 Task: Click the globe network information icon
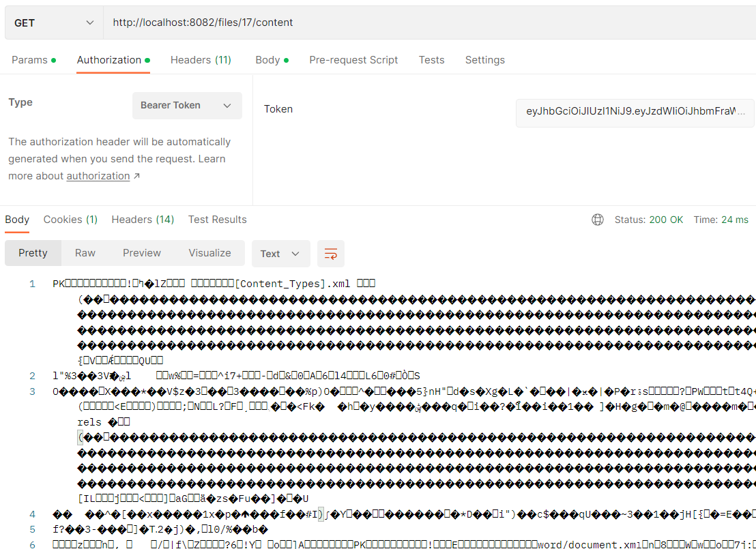click(x=598, y=220)
